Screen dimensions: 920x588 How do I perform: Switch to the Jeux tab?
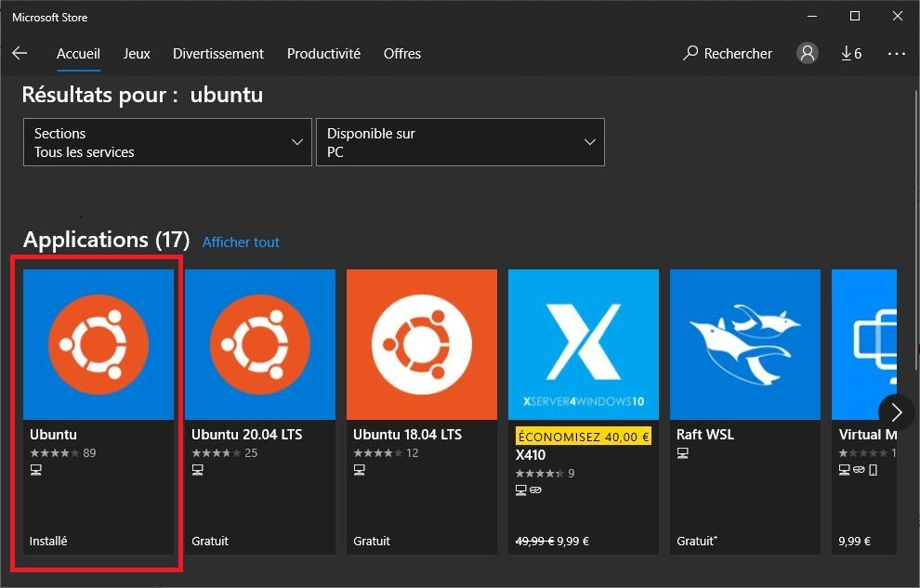click(137, 54)
